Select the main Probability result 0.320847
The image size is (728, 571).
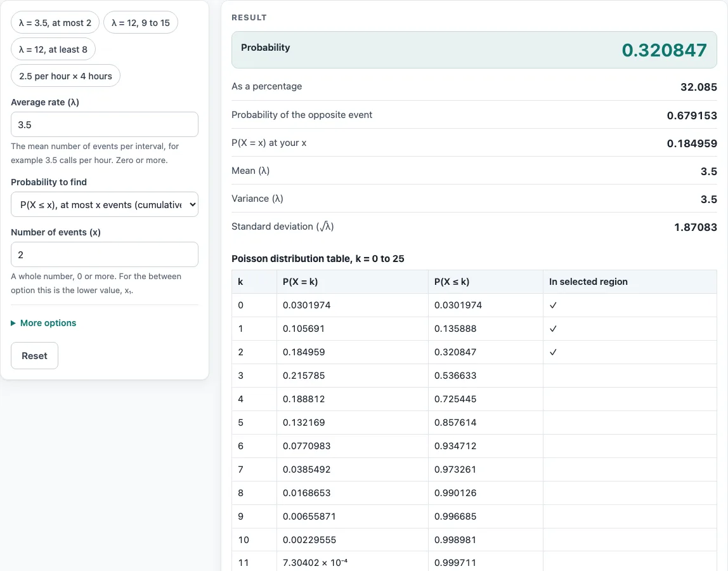pyautogui.click(x=665, y=50)
